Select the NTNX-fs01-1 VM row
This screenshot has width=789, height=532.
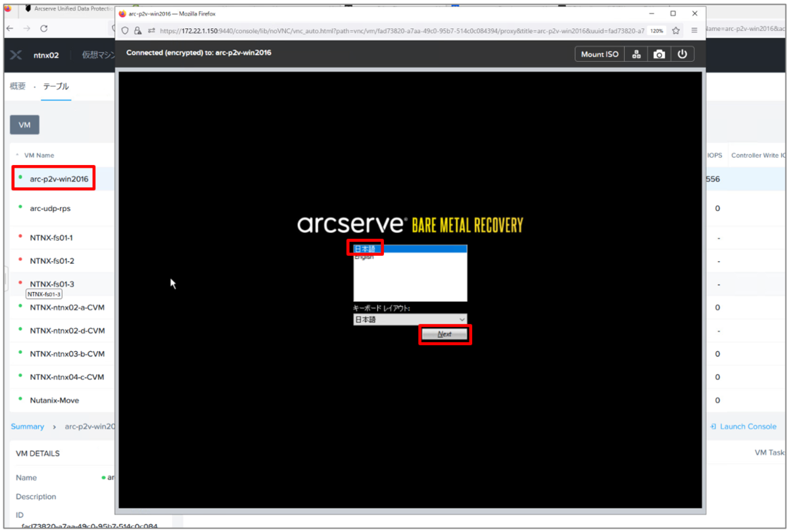click(x=51, y=237)
